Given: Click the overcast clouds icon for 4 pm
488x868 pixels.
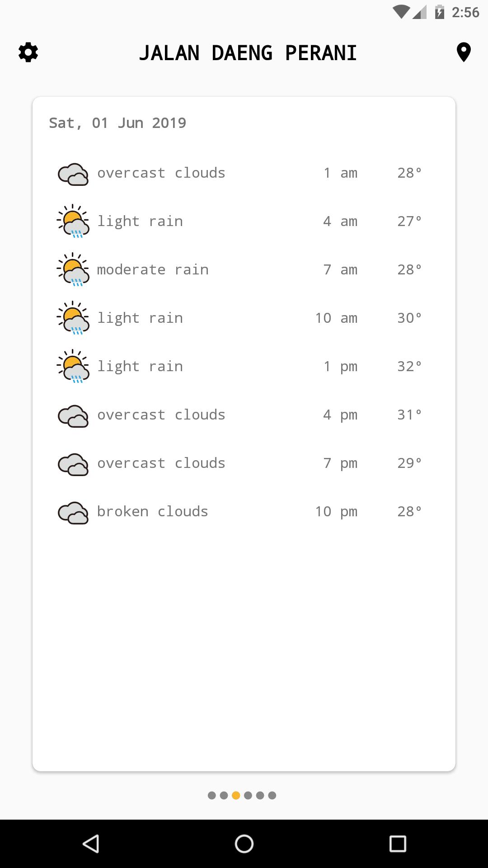Looking at the screenshot, I should (73, 415).
